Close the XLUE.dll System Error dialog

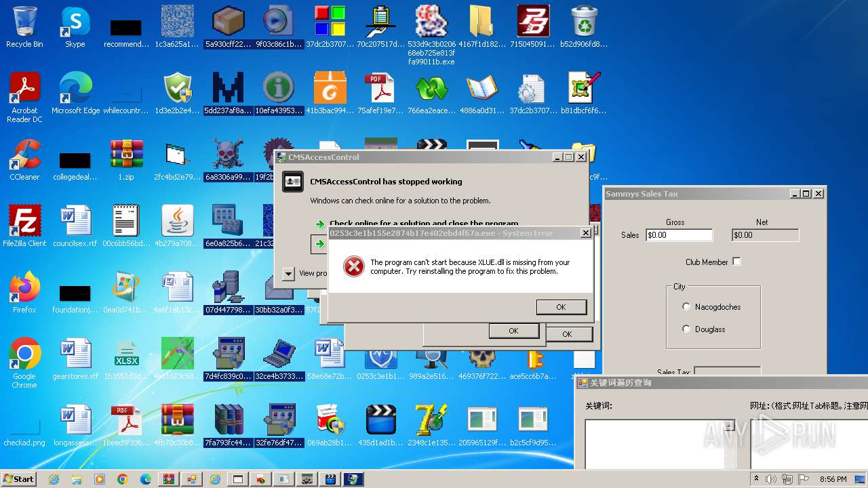(x=586, y=233)
